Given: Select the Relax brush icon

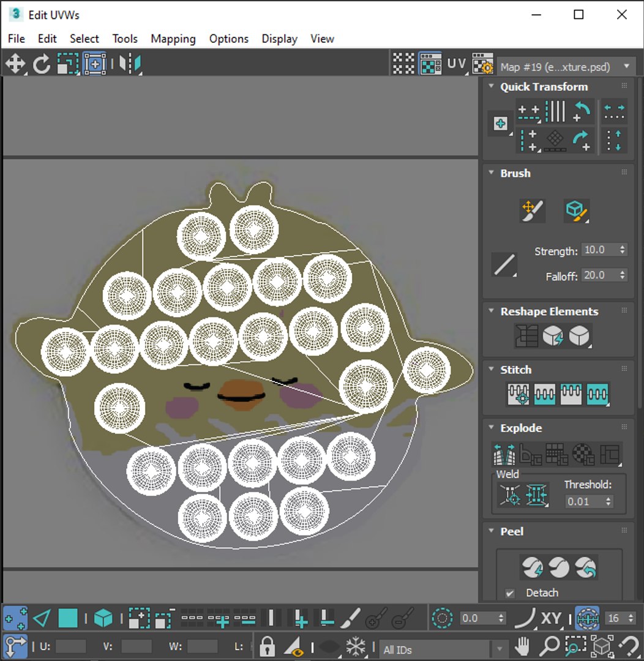Looking at the screenshot, I should pos(576,211).
